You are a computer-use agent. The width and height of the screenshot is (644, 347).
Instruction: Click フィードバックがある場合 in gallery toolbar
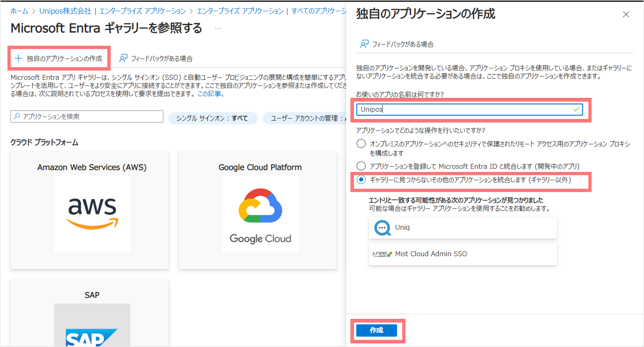click(x=156, y=59)
